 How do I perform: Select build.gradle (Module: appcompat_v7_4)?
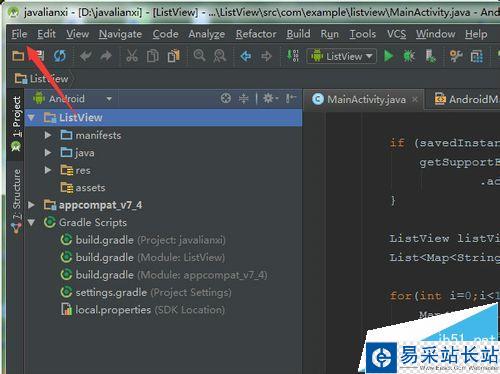[164, 275]
